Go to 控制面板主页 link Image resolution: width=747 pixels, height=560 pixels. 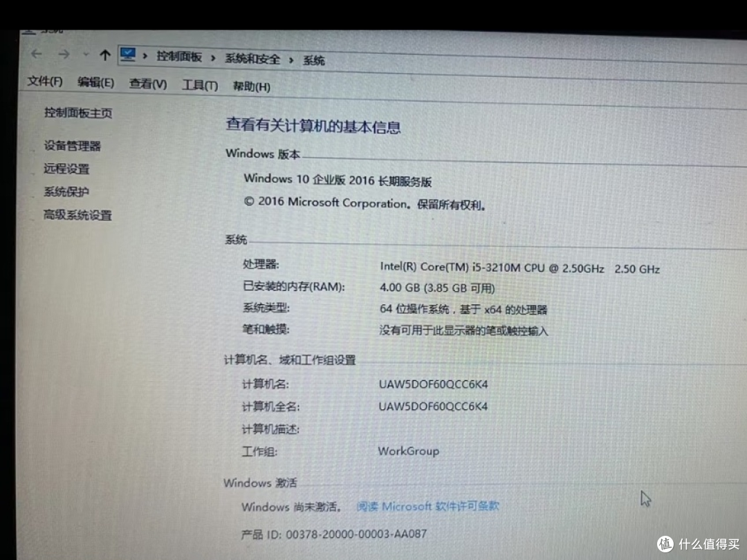click(78, 113)
